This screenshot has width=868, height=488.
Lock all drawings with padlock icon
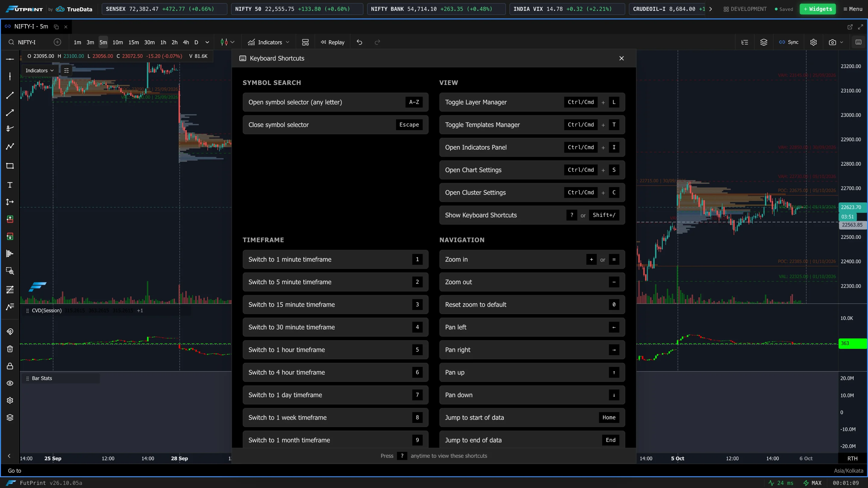(10, 366)
